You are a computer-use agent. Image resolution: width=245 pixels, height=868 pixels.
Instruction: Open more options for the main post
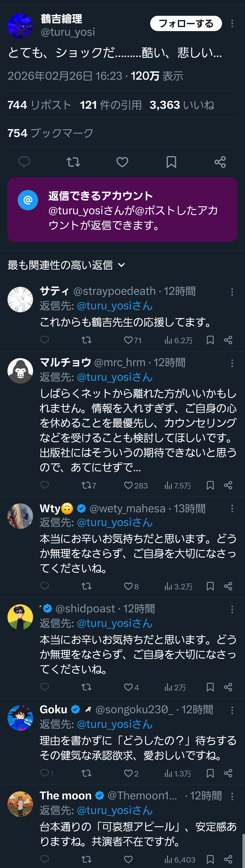(232, 24)
